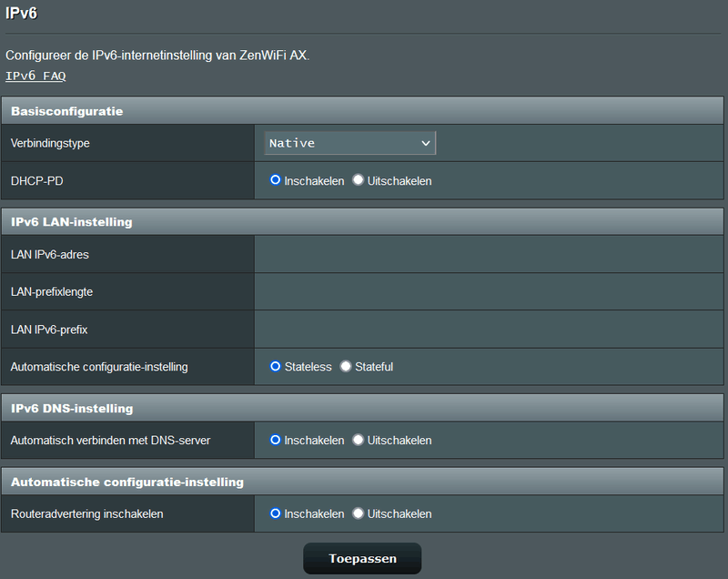The height and width of the screenshot is (579, 728).
Task: Click the IPv6 DNS-instelling section header
Action: (x=71, y=408)
